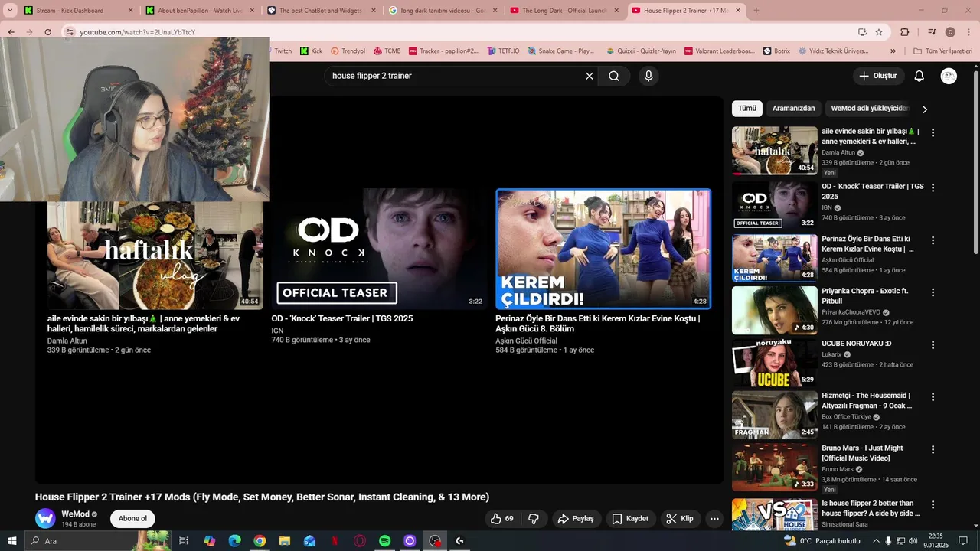Reload the page in Chrome
Screen dimensions: 980x551
point(47,32)
